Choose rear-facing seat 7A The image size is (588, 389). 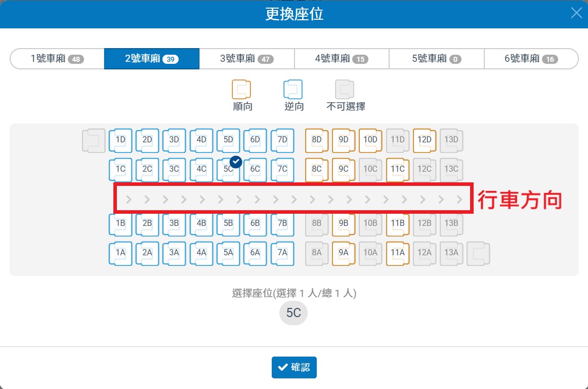click(x=282, y=253)
